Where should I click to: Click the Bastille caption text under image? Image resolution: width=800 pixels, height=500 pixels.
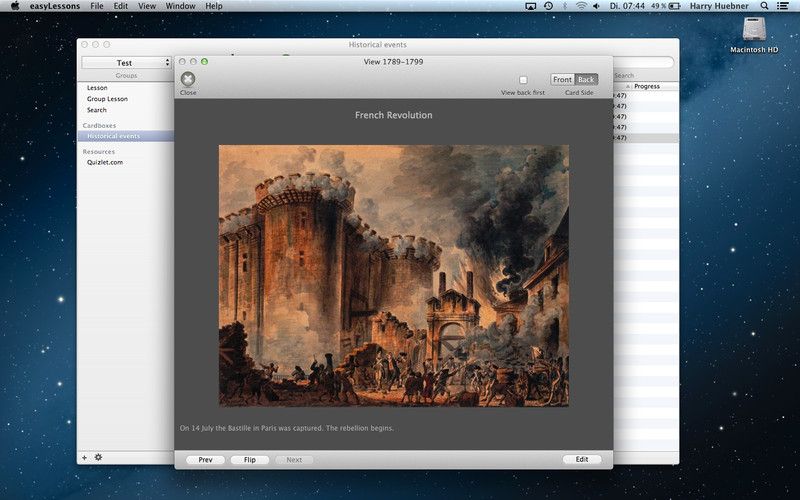click(286, 428)
